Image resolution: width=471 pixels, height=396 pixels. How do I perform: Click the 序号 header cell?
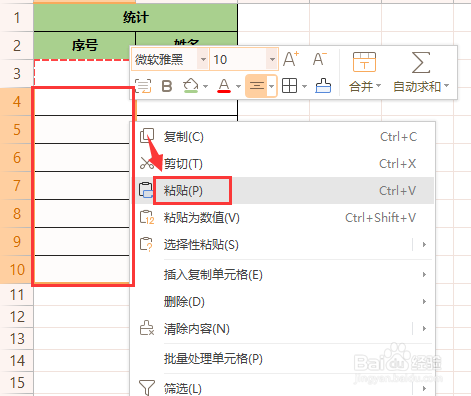(85, 46)
